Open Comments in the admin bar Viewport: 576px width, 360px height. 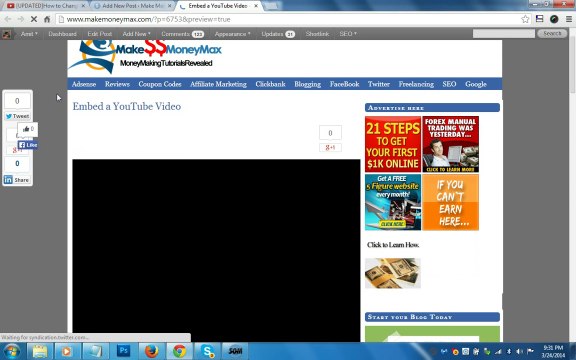coord(182,34)
